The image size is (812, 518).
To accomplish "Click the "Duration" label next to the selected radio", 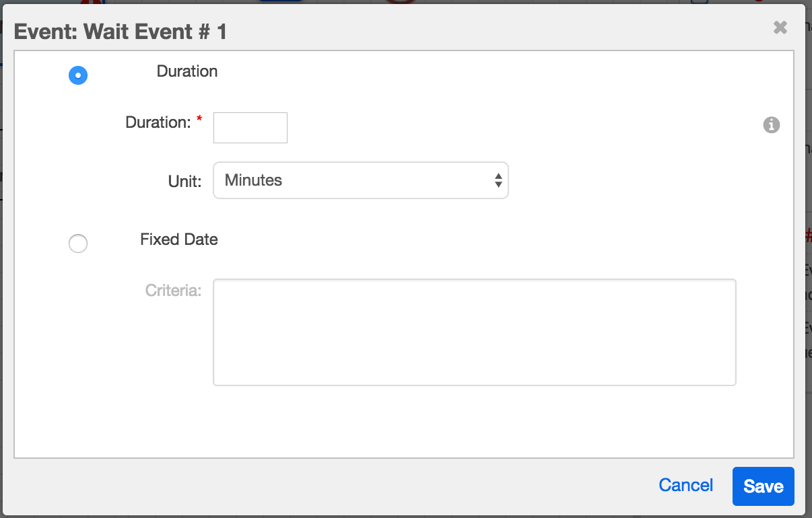I will point(187,71).
